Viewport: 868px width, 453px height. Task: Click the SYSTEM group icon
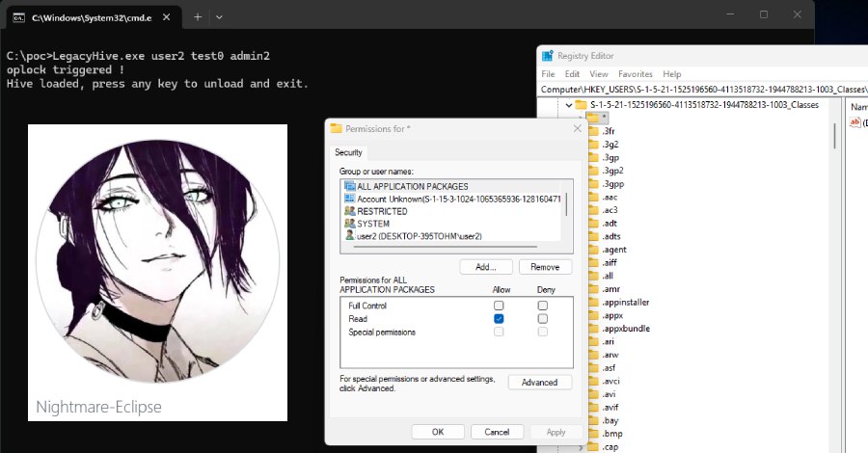(x=349, y=223)
